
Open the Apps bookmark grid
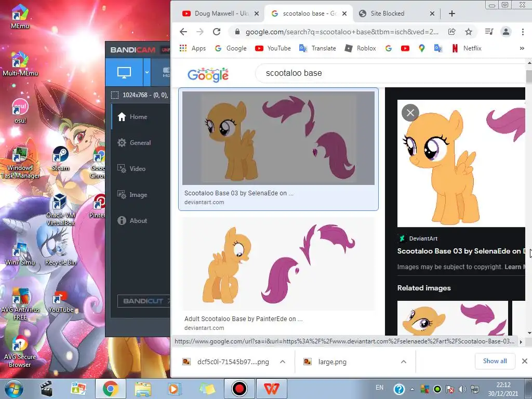192,48
